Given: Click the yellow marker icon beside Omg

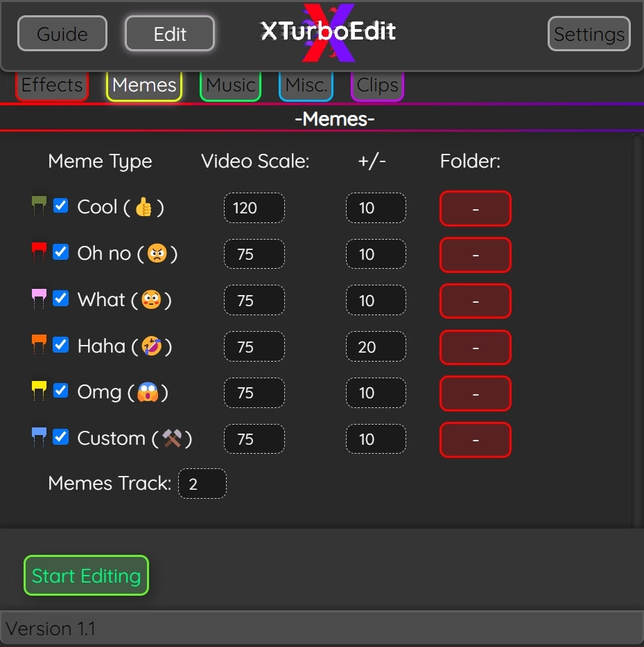Looking at the screenshot, I should click(x=39, y=387).
